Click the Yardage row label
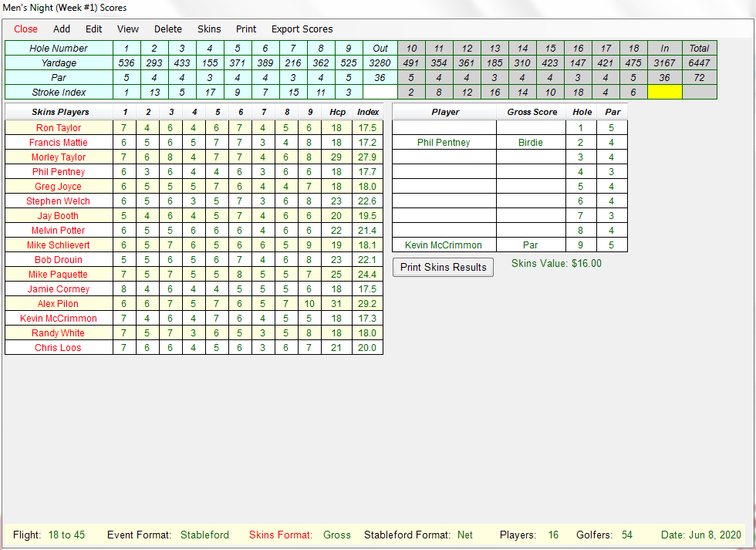Viewport: 756px width, 550px height. pos(59,62)
